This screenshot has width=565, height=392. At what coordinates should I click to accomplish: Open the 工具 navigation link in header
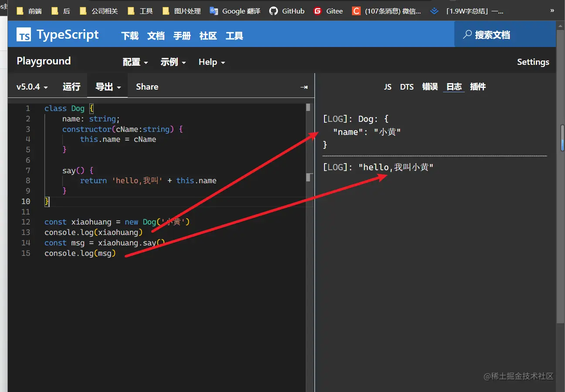click(x=234, y=36)
